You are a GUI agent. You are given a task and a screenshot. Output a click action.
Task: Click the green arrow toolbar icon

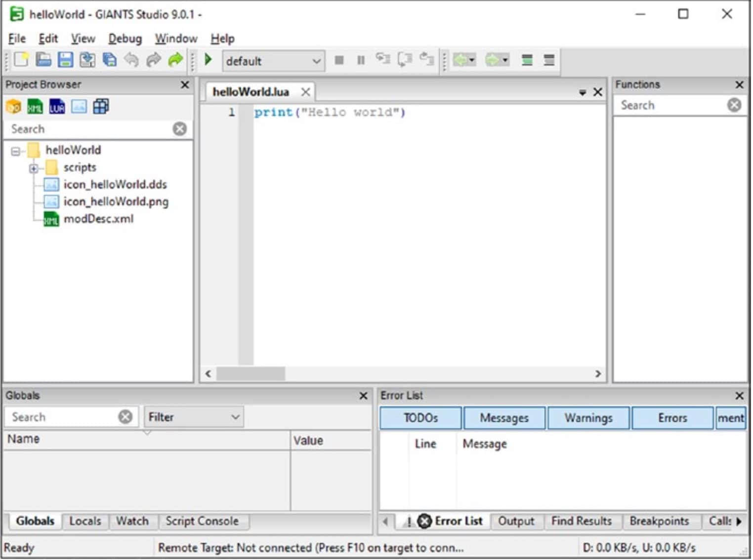coord(175,60)
